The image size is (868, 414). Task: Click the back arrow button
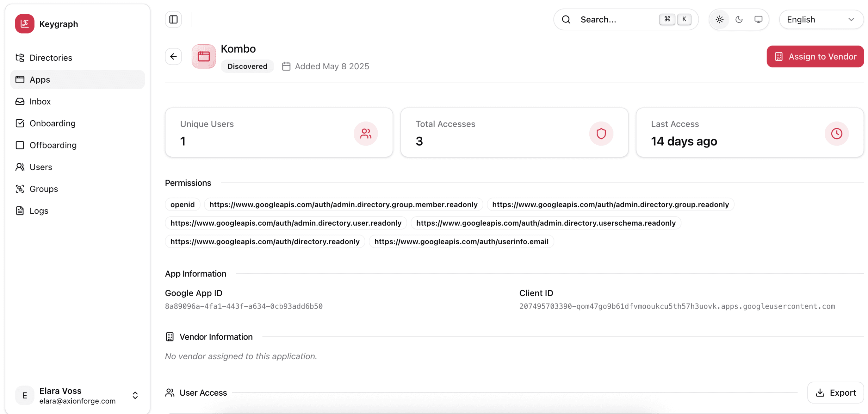click(173, 56)
